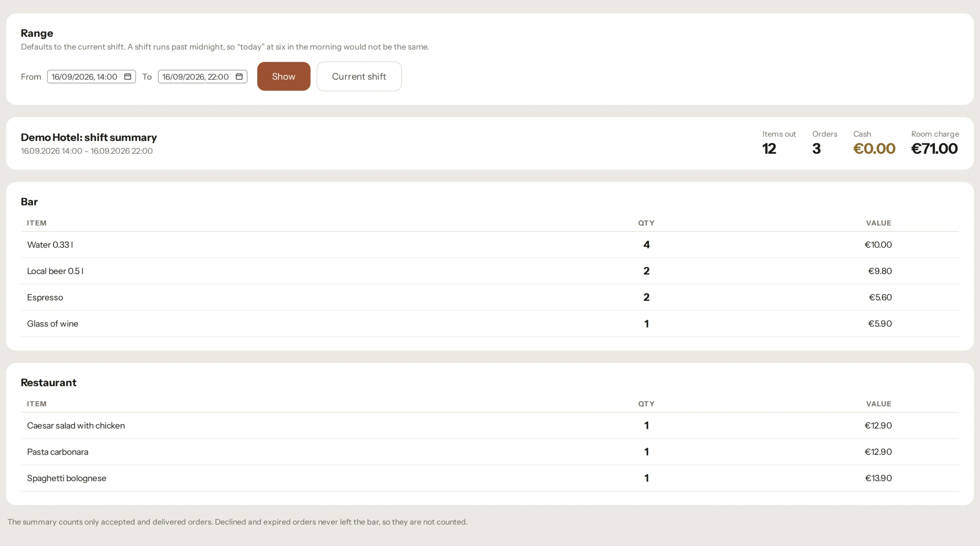Screen dimensions: 980x546
Task: Select the Pasta carbonara item
Action: (57, 452)
